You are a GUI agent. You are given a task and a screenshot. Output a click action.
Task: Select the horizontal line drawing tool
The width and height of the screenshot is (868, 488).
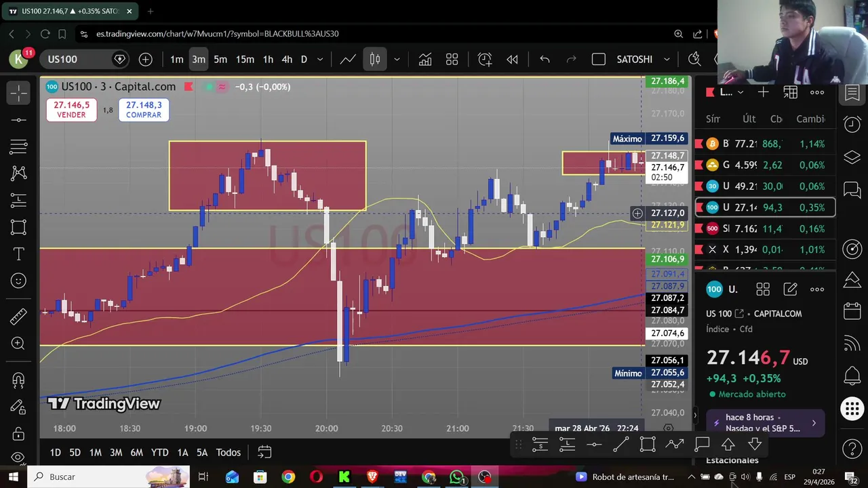tap(594, 445)
